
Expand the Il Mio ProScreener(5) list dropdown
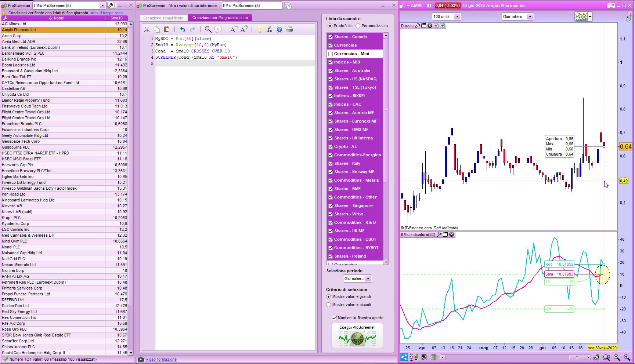(102, 6)
